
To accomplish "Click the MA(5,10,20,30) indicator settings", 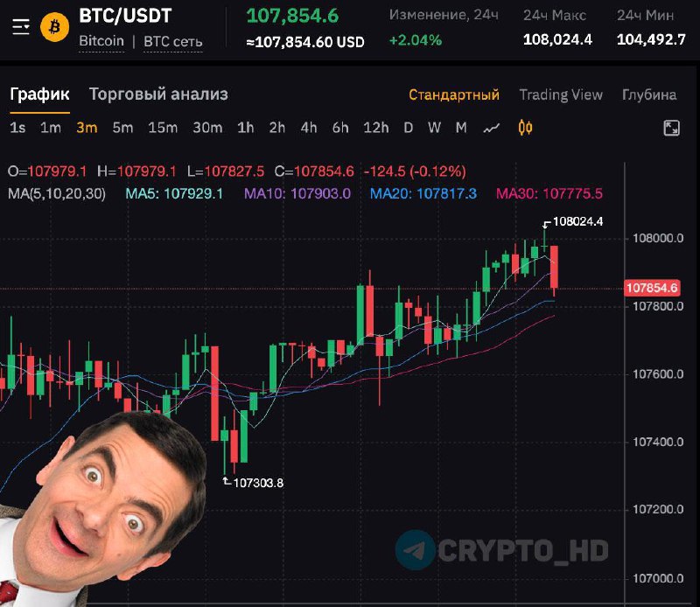I will pos(57,193).
